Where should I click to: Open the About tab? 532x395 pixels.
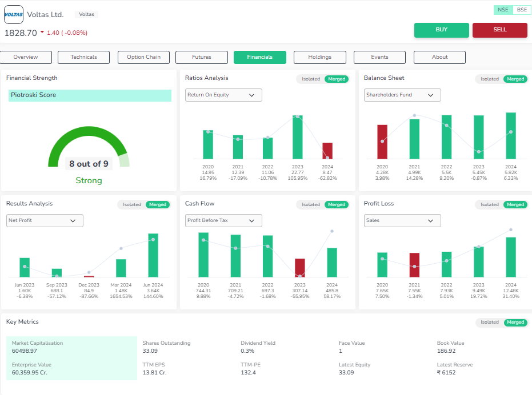pyautogui.click(x=440, y=57)
